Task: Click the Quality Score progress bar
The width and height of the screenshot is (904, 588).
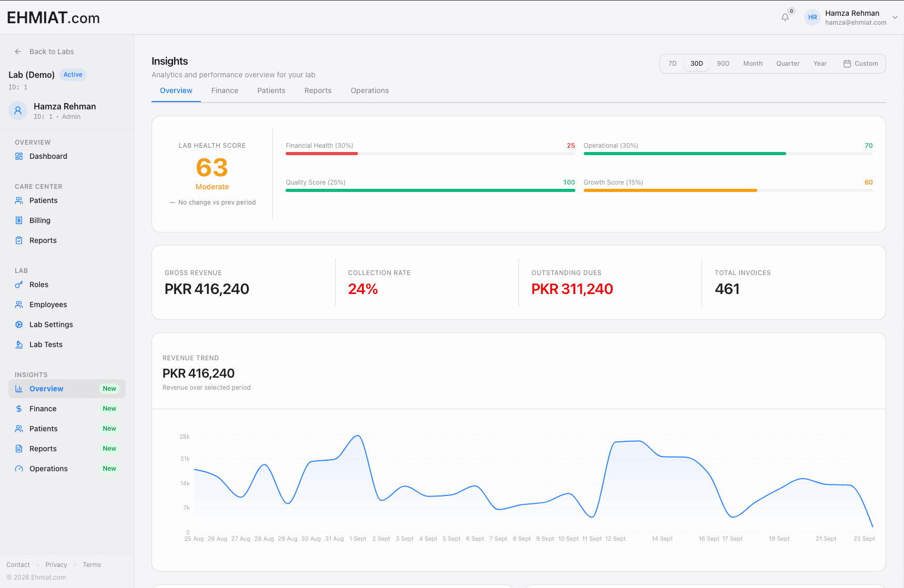Action: tap(430, 190)
